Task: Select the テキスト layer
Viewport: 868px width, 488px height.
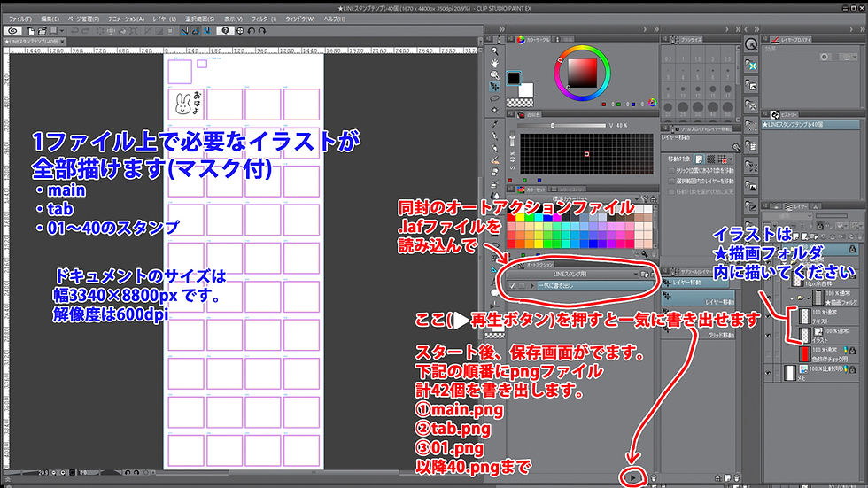Action: pyautogui.click(x=829, y=316)
